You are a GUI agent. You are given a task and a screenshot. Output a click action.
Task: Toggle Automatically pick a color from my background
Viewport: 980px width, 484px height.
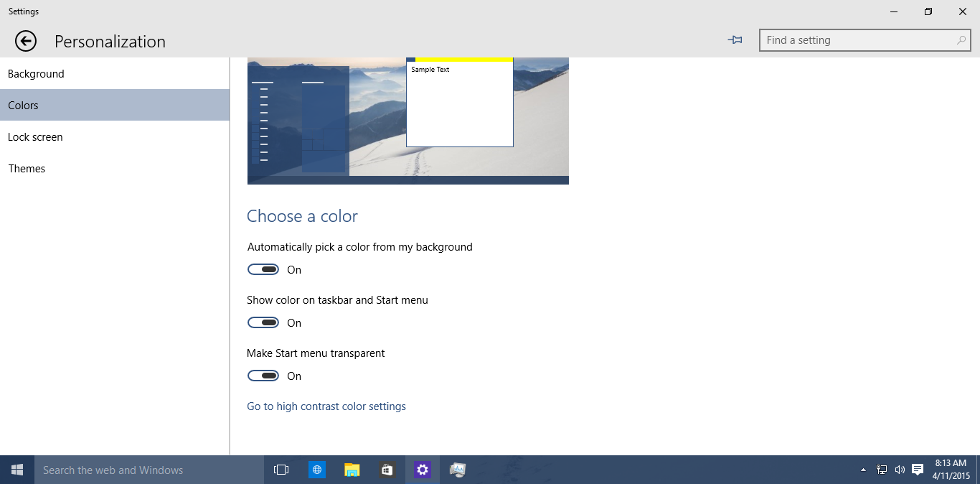tap(263, 269)
